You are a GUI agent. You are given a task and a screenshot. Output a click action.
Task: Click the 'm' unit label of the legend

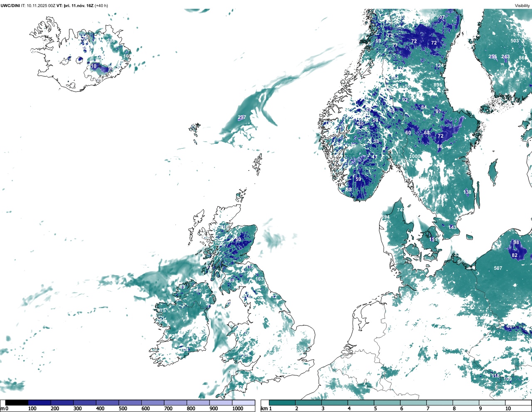(x=2, y=409)
